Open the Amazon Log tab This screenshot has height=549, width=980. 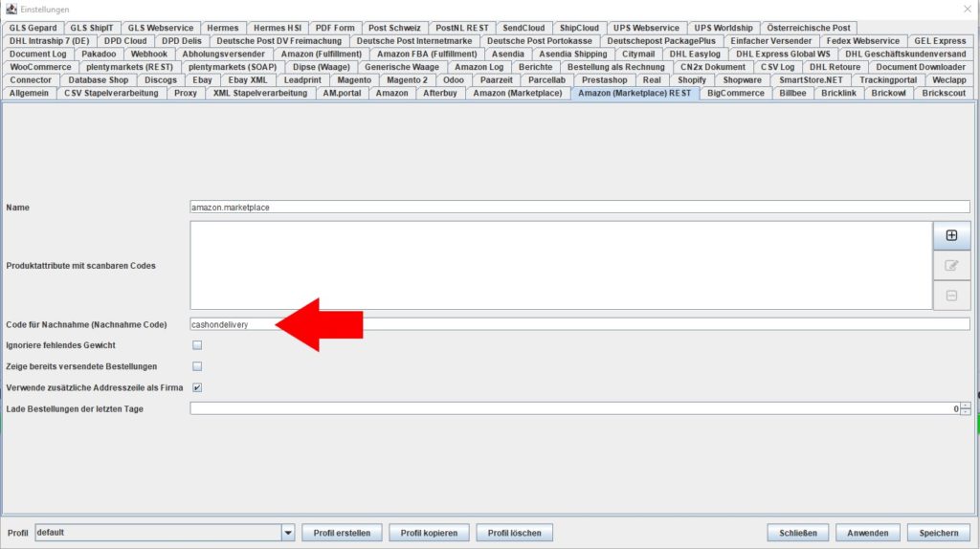point(479,67)
